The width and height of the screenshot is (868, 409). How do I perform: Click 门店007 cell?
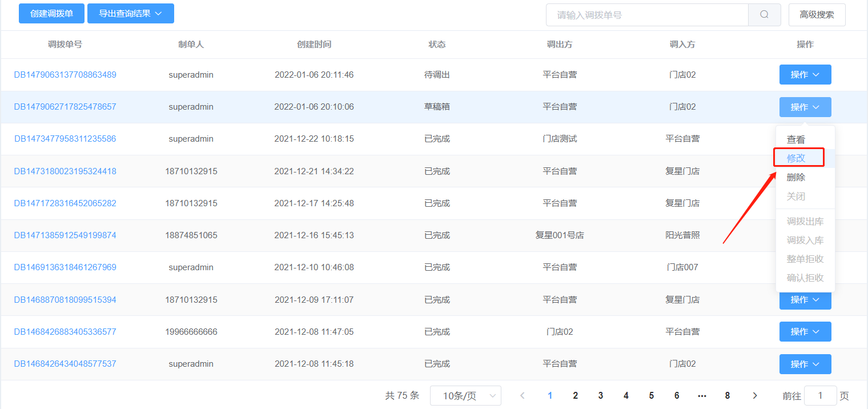coord(682,267)
